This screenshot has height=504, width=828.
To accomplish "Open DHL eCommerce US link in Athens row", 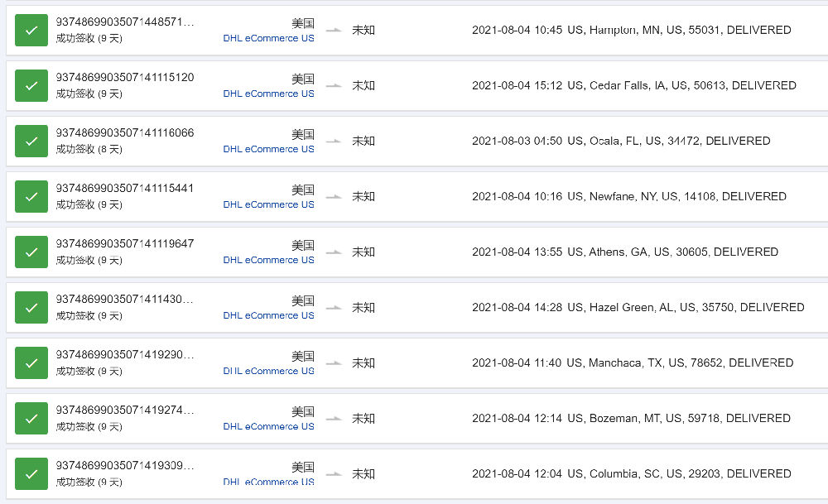I will click(268, 260).
